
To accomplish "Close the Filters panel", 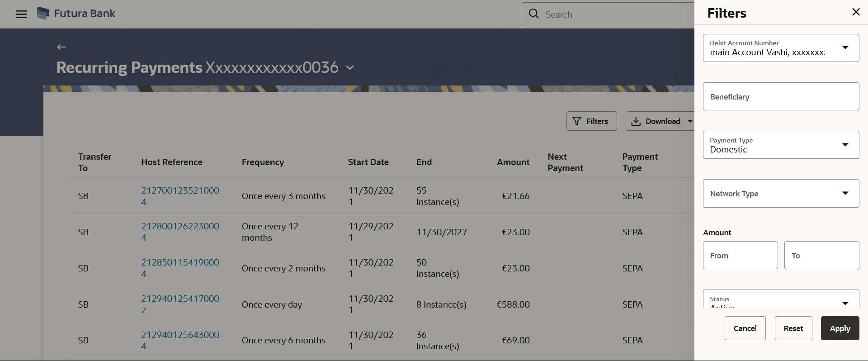I will point(856,12).
